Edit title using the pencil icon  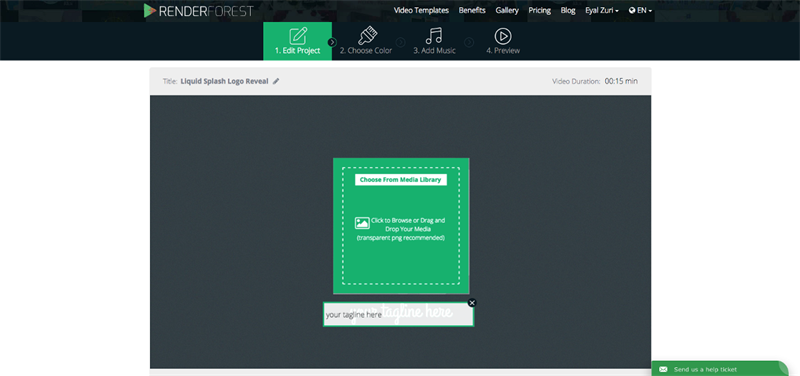[x=276, y=81]
